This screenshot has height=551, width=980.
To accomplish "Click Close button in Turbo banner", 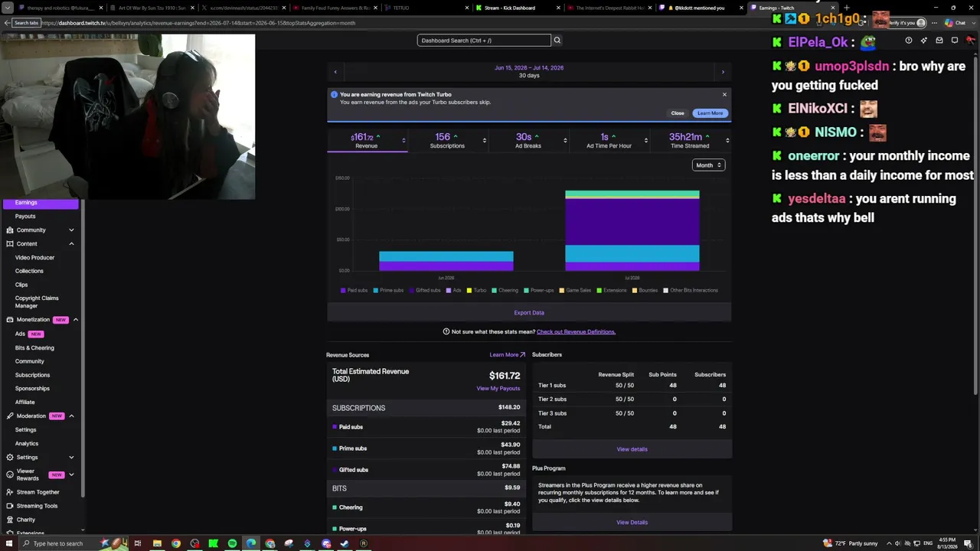I will pos(678,113).
